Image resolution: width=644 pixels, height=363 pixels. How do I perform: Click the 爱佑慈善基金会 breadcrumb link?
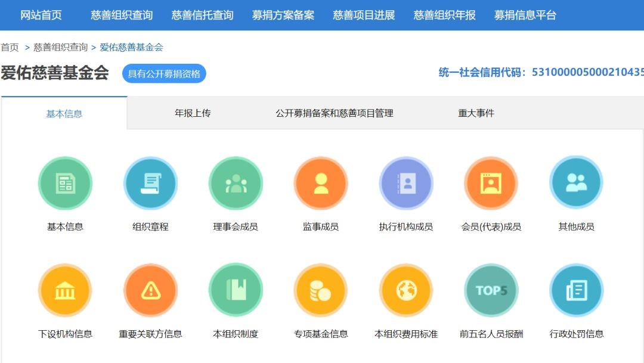131,47
